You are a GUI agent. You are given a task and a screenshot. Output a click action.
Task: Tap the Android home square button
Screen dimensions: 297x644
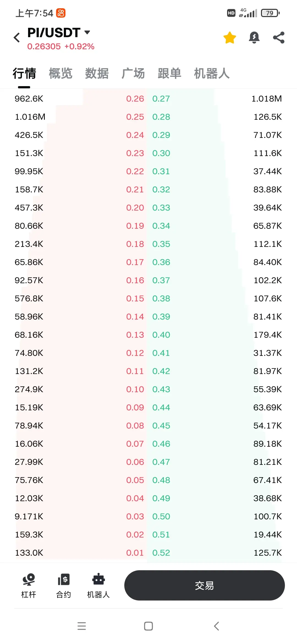coord(148,626)
